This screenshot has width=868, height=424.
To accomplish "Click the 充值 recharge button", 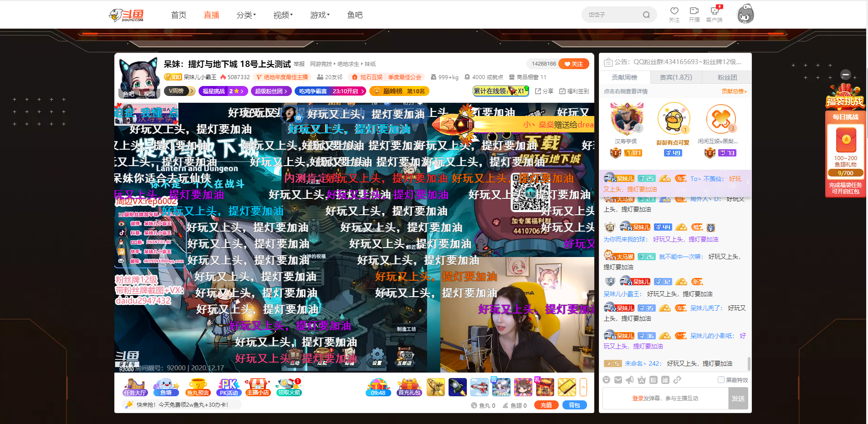I will (546, 405).
